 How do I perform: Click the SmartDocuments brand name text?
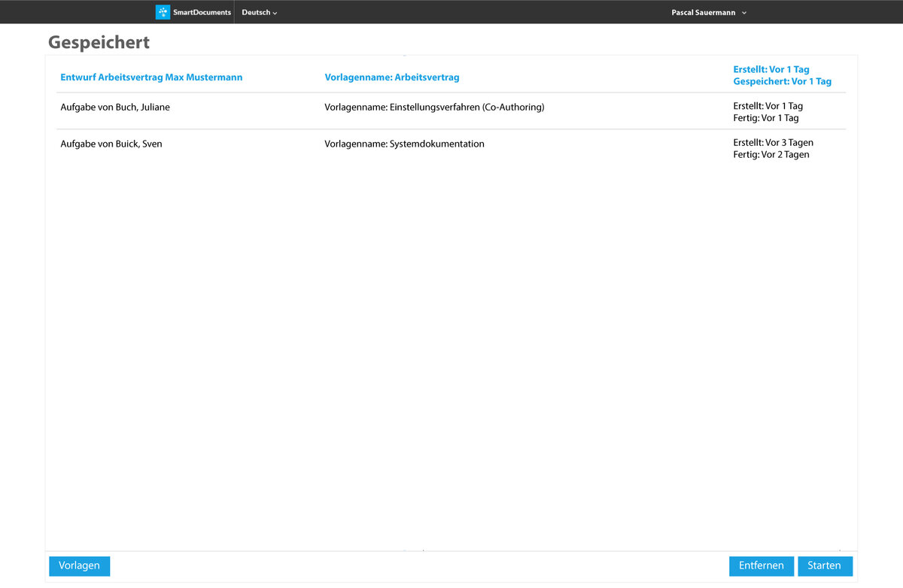tap(202, 12)
